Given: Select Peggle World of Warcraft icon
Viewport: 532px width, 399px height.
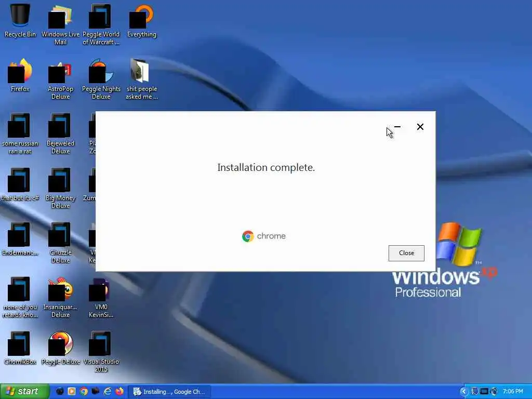Looking at the screenshot, I should [101, 25].
